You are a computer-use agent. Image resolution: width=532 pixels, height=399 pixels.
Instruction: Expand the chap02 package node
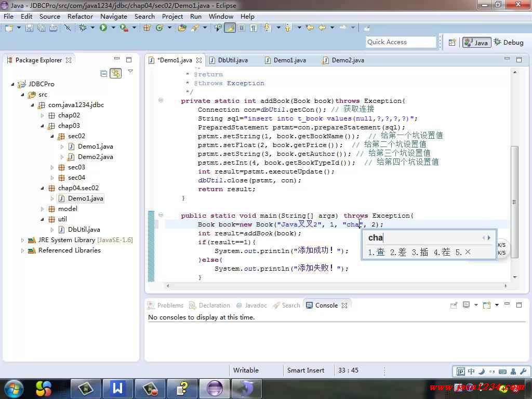tap(42, 115)
